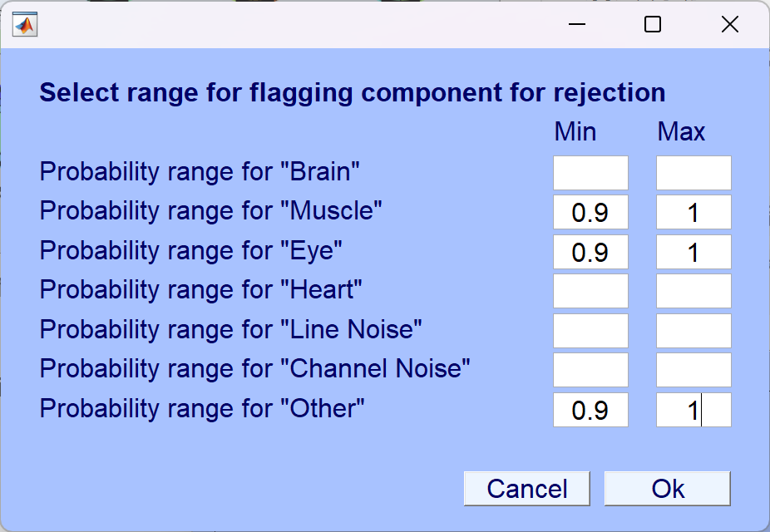Image resolution: width=770 pixels, height=532 pixels.
Task: Select Min field for "Line Noise" probability
Action: 590,331
